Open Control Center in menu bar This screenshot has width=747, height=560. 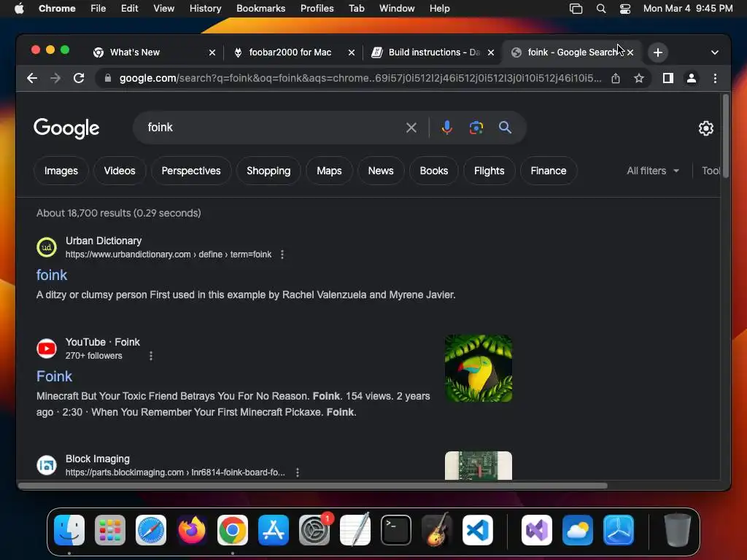tap(624, 9)
